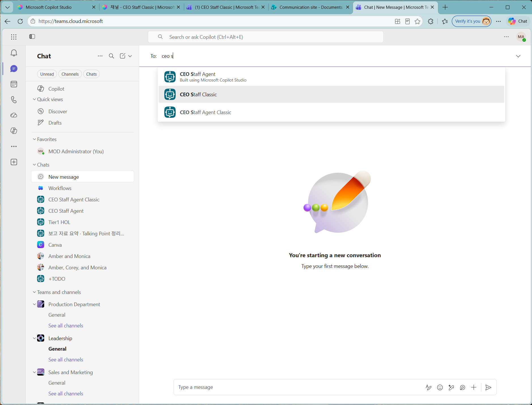532x405 pixels.
Task: Collapse the Production Department team
Action: click(34, 304)
